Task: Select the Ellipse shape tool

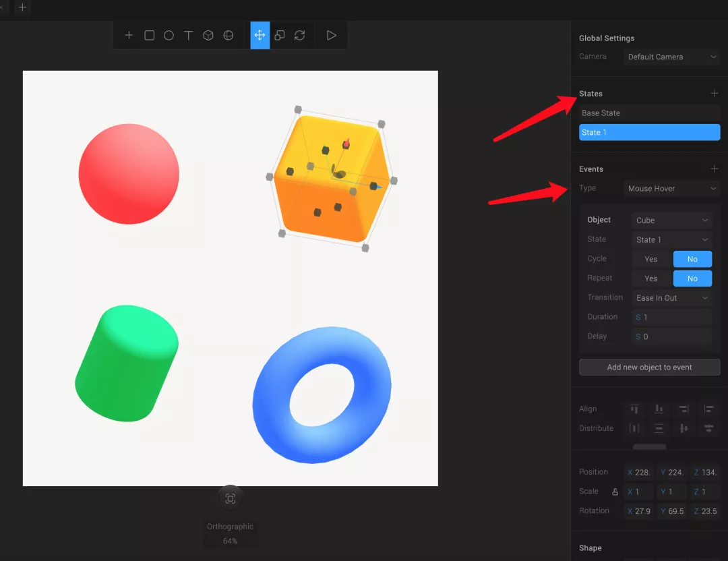Action: coord(169,35)
